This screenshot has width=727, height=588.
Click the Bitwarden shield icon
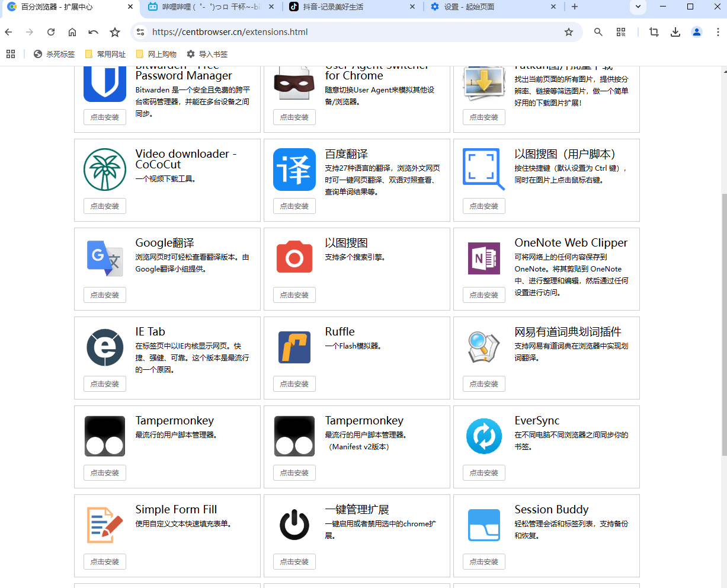(105, 83)
